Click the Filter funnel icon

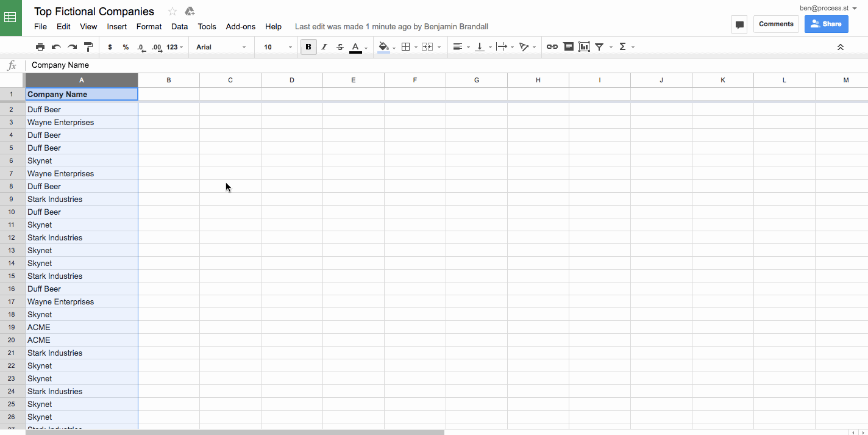coord(599,47)
